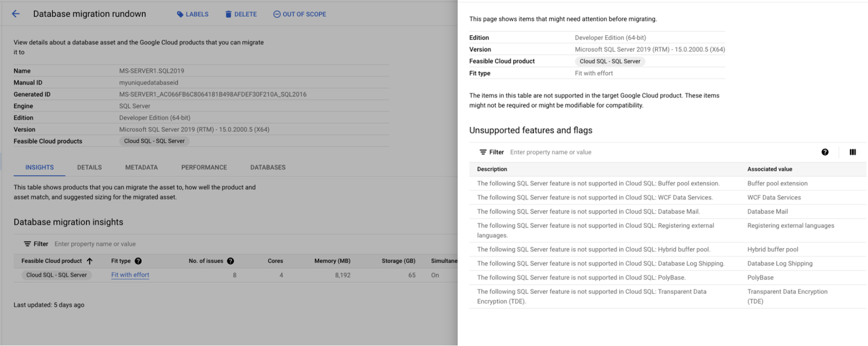Click Cloud SQL - SQL Server chip in side panel
The height and width of the screenshot is (346, 868).
610,61
